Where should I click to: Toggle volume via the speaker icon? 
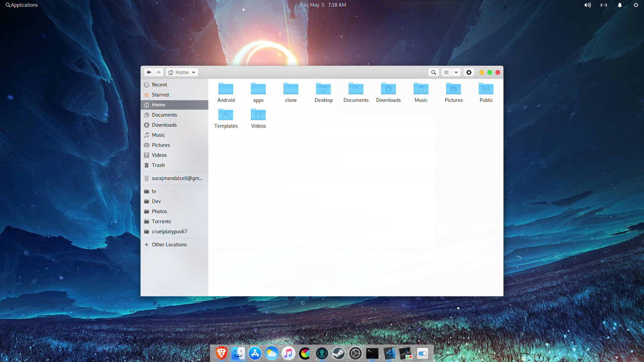(x=587, y=5)
